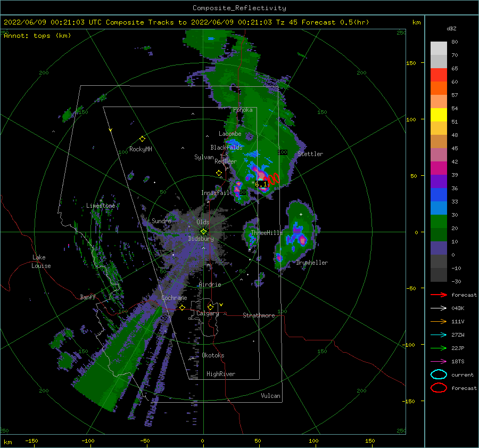Click the Lacombe city label
Viewport: 479px width, 448px height.
pyautogui.click(x=230, y=134)
